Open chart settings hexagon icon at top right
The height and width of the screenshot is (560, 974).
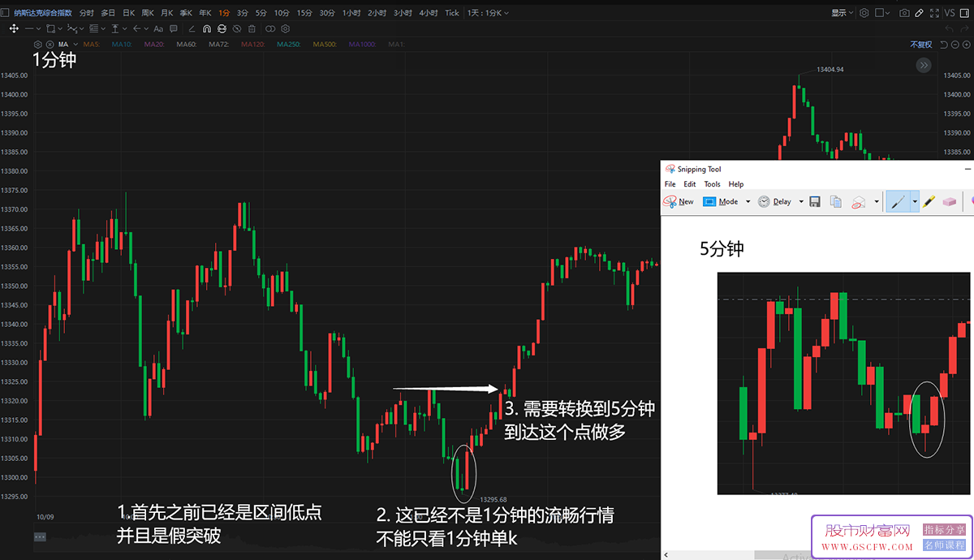[x=864, y=13]
